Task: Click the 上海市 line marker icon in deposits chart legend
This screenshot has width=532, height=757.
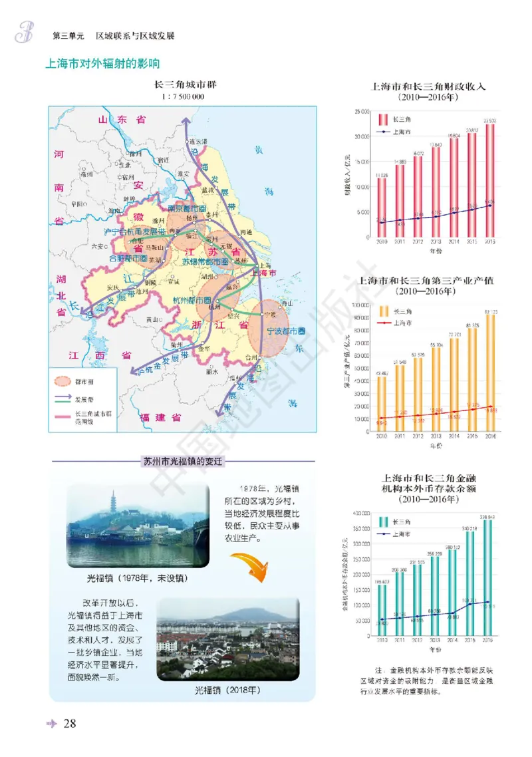Action: pyautogui.click(x=383, y=534)
